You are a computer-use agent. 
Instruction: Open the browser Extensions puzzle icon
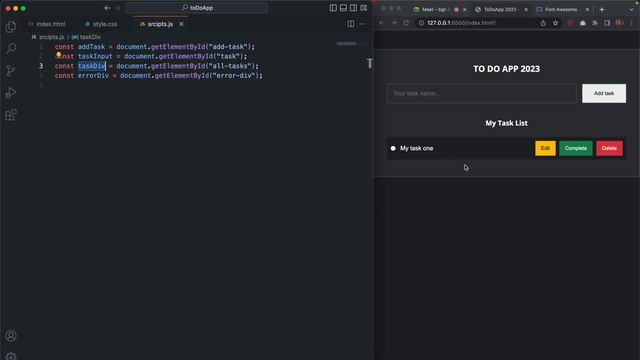595,23
